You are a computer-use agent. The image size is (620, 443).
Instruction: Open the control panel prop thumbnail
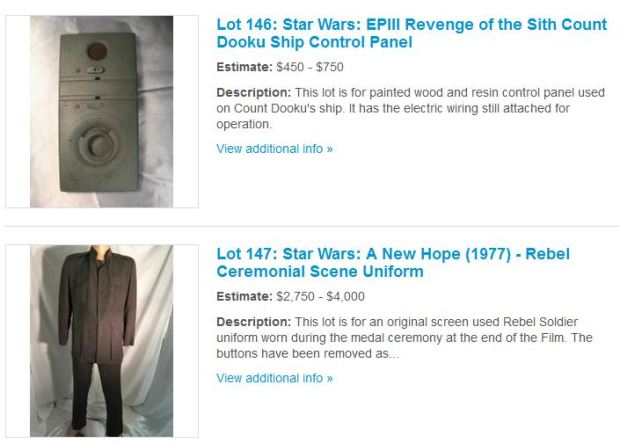pos(102,112)
